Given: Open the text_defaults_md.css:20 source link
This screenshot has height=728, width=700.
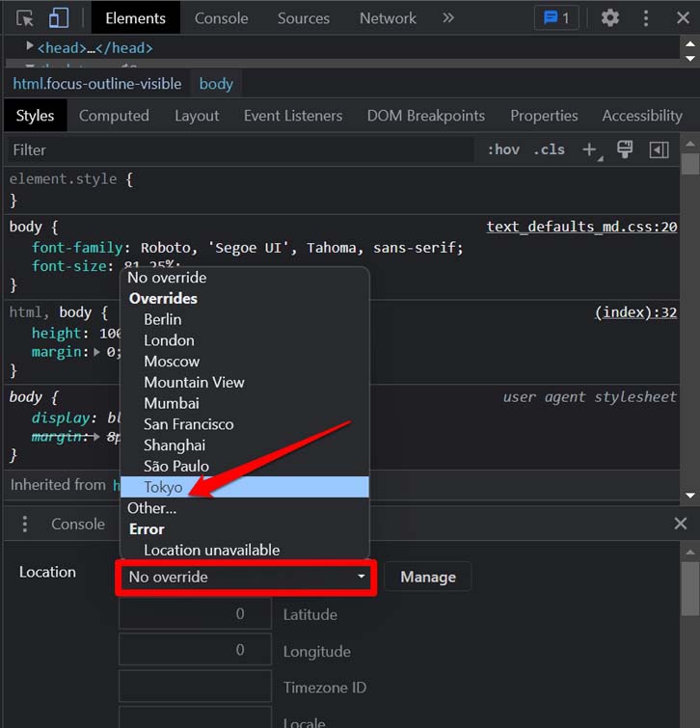Looking at the screenshot, I should pyautogui.click(x=581, y=227).
